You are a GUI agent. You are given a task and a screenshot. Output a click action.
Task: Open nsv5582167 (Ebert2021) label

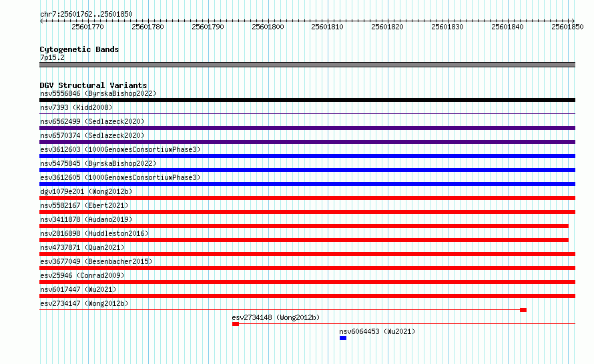tap(84, 205)
